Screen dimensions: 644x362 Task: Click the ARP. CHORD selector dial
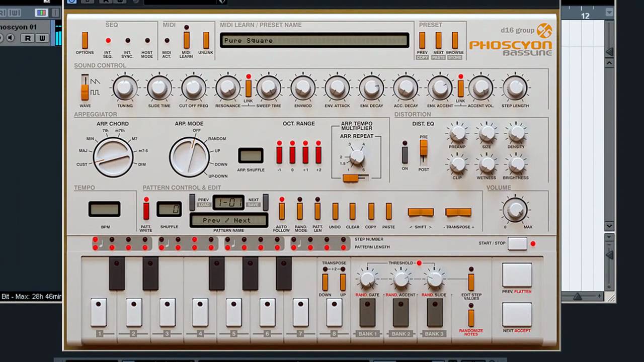[x=113, y=157]
